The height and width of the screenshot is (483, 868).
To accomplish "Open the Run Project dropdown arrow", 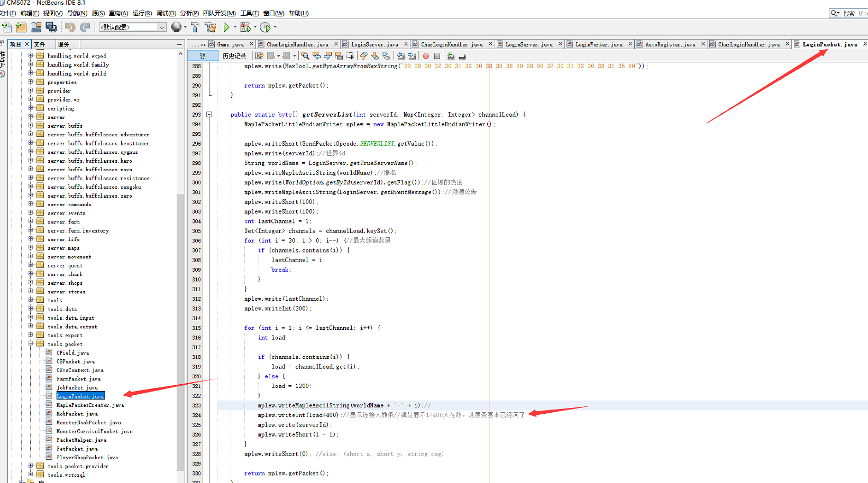I will coord(235,27).
